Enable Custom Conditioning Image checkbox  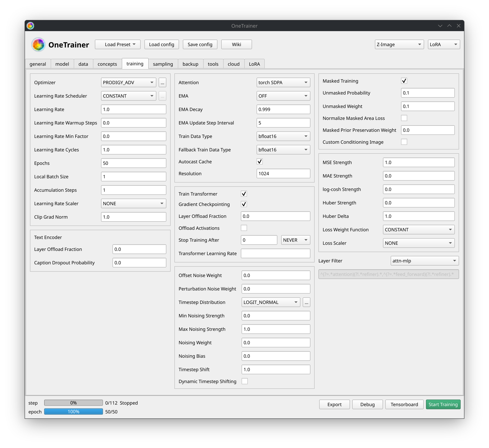pyautogui.click(x=404, y=142)
